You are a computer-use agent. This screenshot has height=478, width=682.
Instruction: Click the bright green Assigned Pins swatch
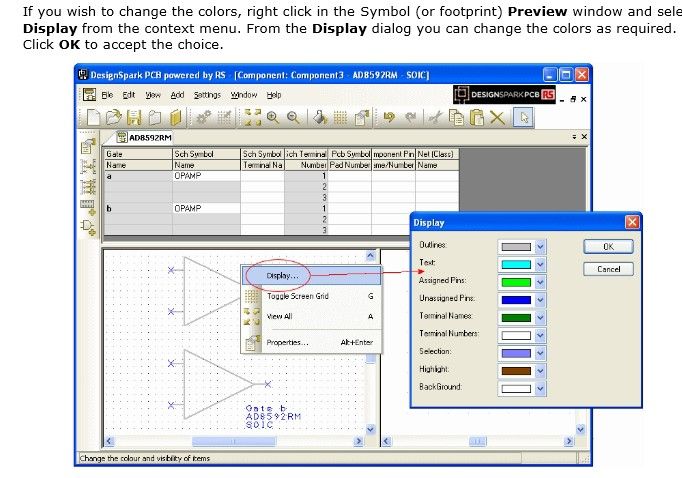coord(516,282)
